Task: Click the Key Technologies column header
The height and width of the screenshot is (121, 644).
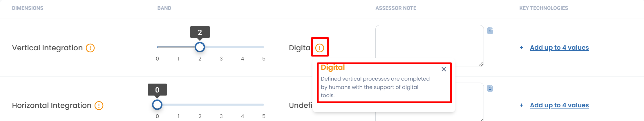Action: coord(543,8)
